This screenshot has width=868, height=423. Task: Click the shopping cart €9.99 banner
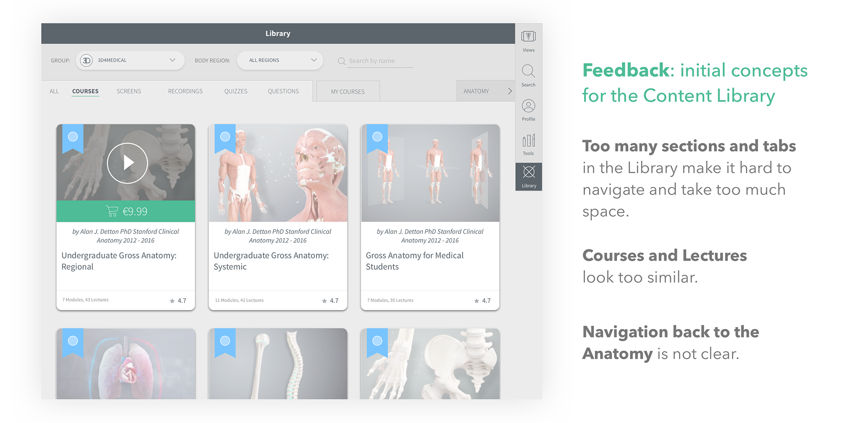click(x=126, y=211)
